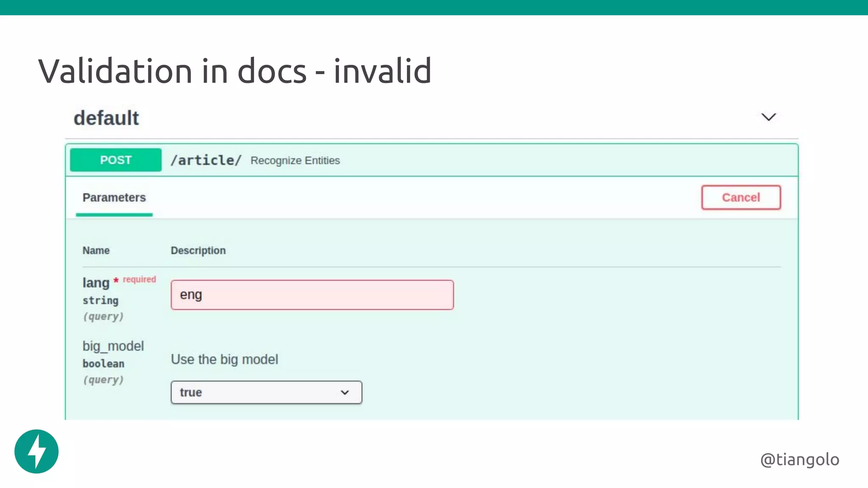868x488 pixels.
Task: Click the big_model parameter name label
Action: tap(113, 346)
